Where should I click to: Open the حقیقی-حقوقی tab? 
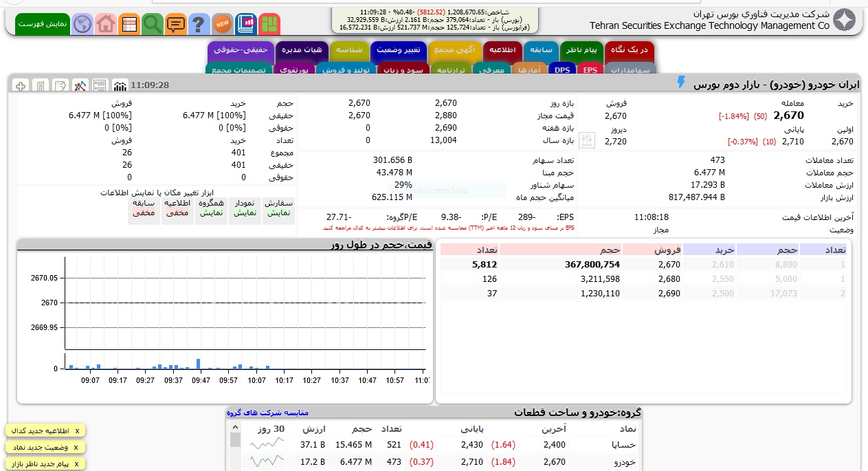(x=240, y=52)
